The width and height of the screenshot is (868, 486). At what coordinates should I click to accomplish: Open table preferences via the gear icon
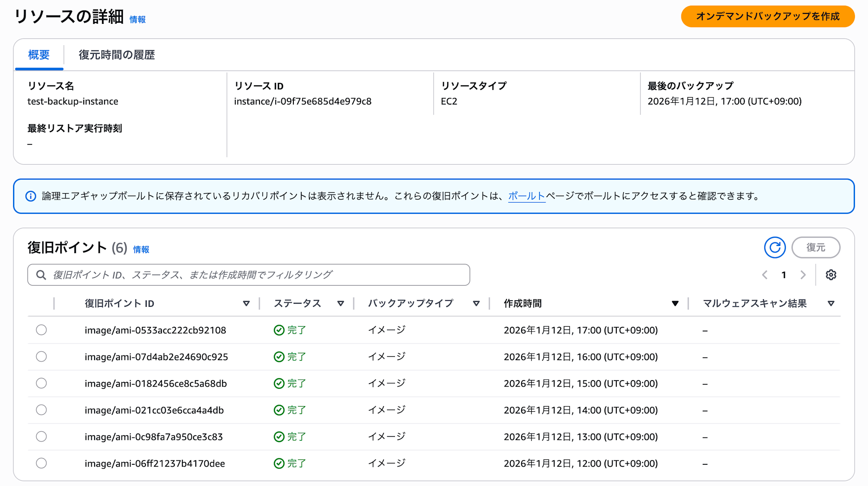832,275
